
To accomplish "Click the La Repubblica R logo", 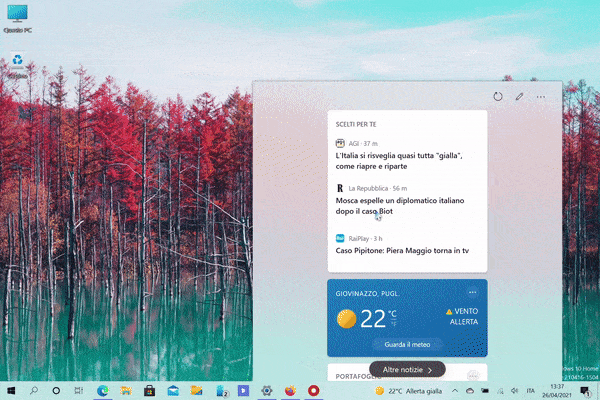I will click(x=340, y=188).
